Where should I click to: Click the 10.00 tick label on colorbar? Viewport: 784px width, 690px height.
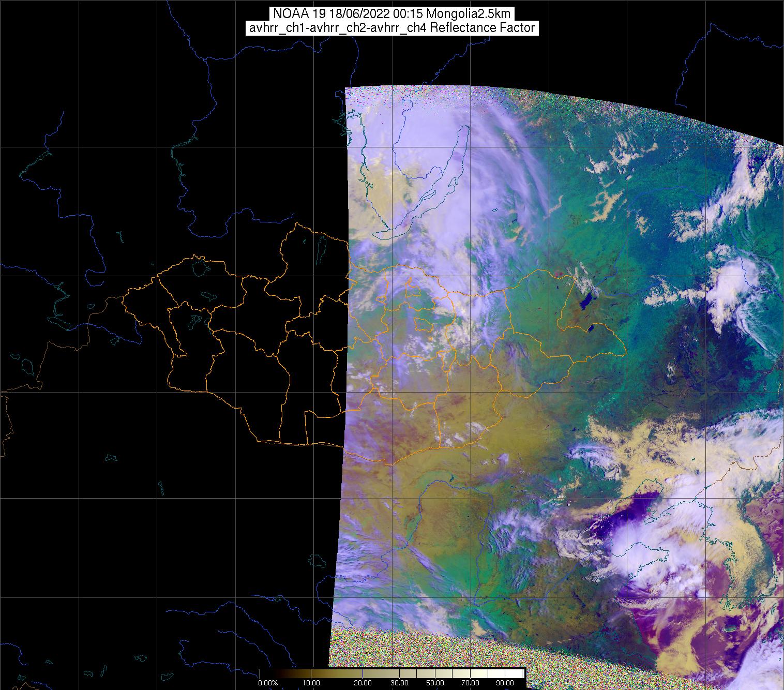[x=311, y=683]
